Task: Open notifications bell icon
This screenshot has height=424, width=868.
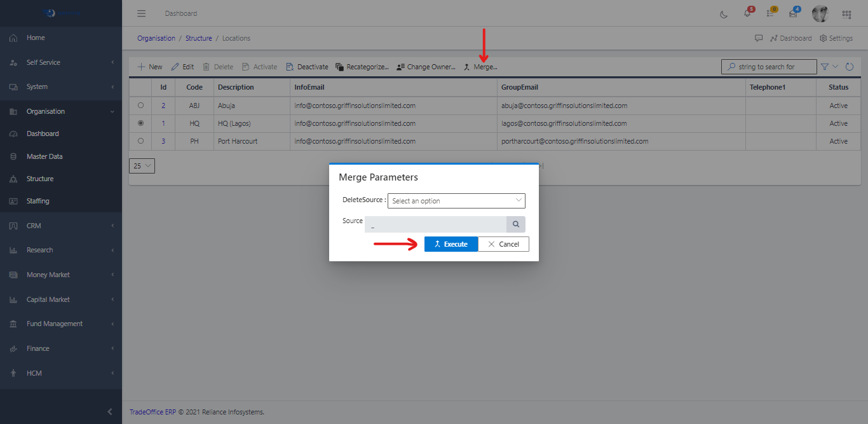Action: point(747,14)
